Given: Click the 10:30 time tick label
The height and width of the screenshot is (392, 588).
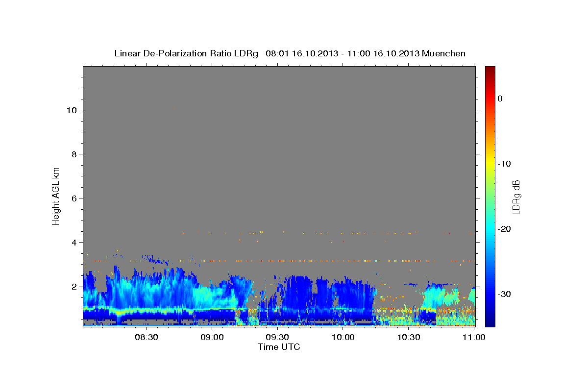Looking at the screenshot, I should click(408, 337).
